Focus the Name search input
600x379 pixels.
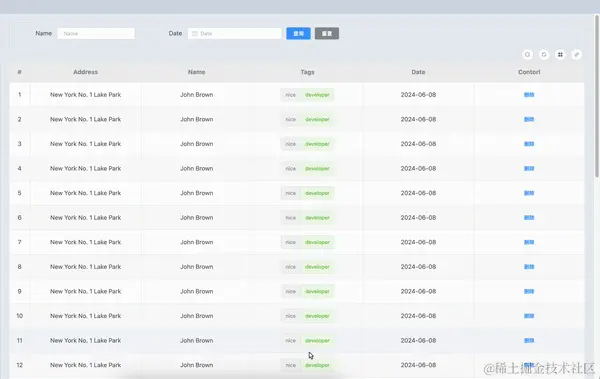click(96, 34)
